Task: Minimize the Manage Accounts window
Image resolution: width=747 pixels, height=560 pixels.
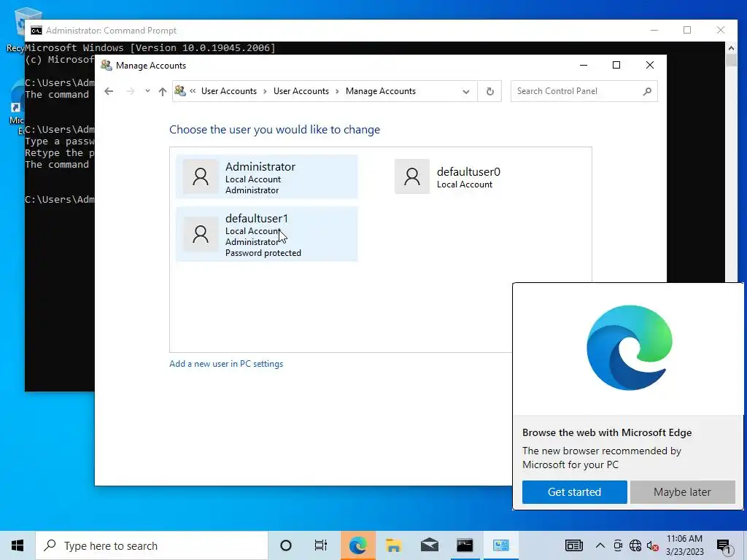Action: 584,65
